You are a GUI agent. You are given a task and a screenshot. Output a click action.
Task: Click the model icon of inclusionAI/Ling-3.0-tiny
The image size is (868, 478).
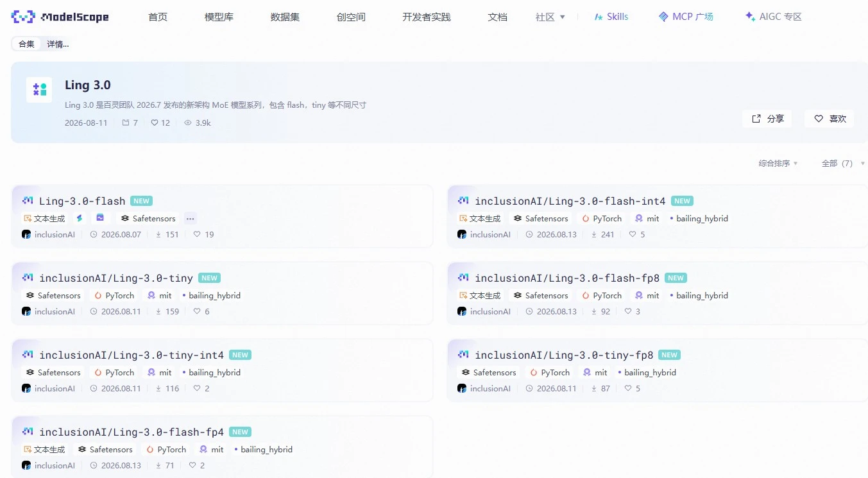pos(28,278)
